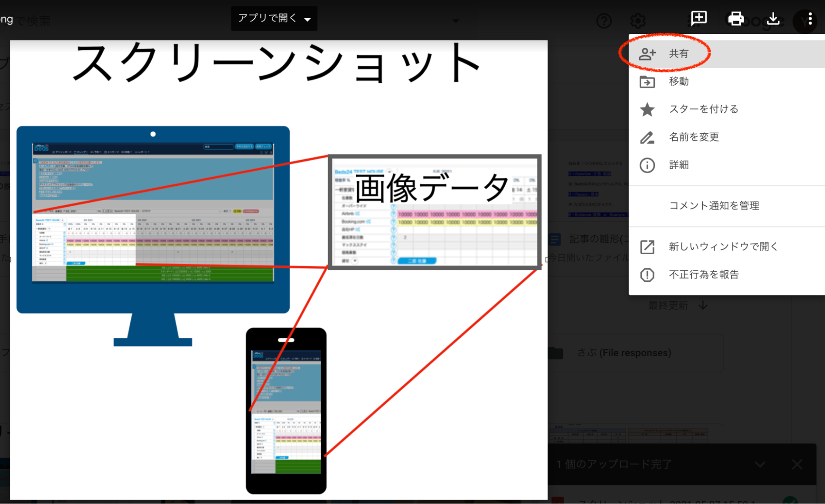Select 共有 from the menu

[678, 54]
